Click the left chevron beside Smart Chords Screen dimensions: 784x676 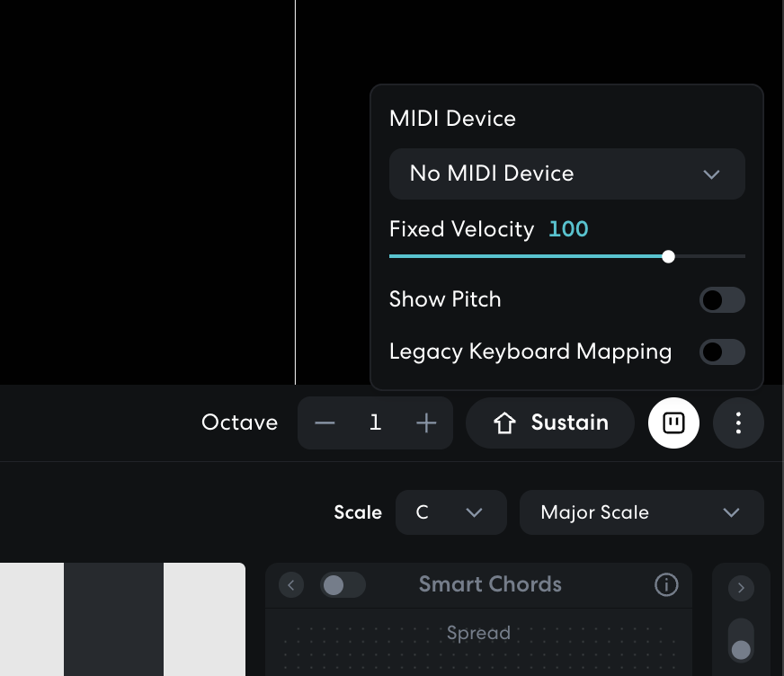290,585
